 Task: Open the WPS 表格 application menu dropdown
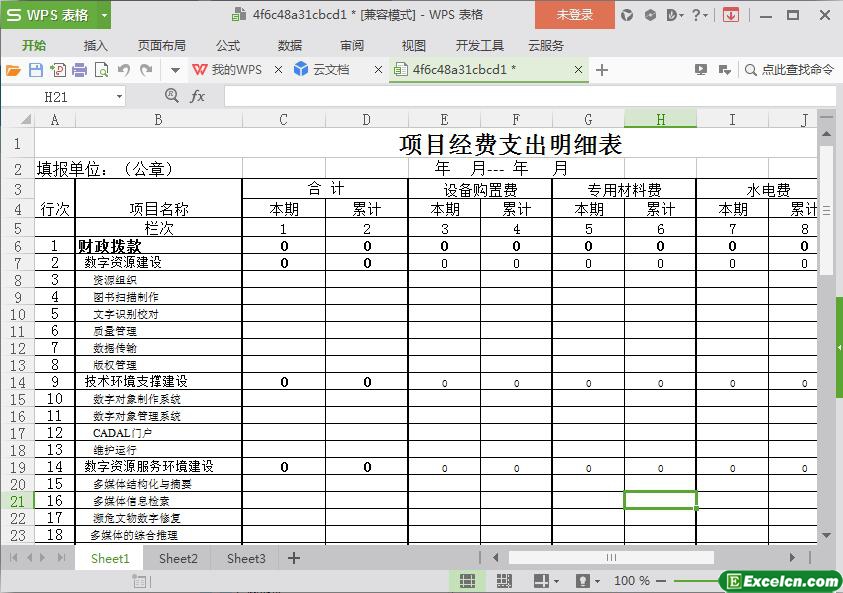[x=104, y=16]
